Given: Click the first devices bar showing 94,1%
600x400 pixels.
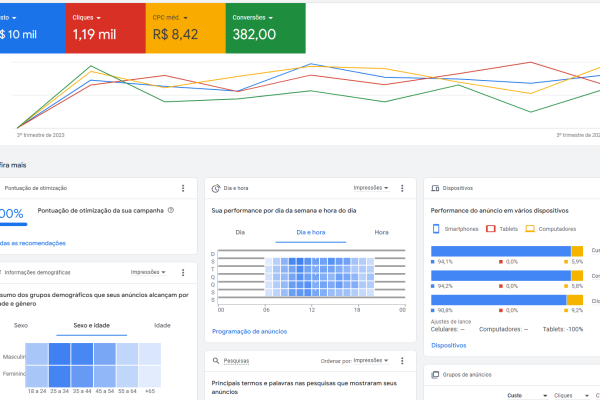Looking at the screenshot, I should pos(507,251).
